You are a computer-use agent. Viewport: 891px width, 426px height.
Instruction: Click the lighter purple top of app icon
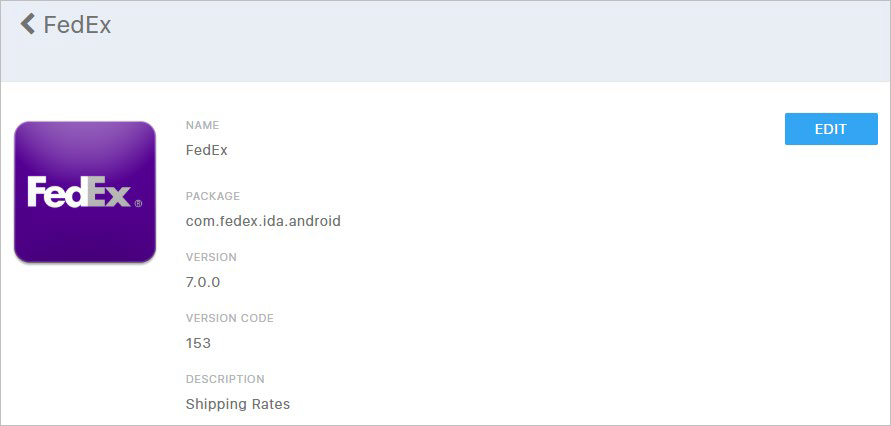(85, 142)
